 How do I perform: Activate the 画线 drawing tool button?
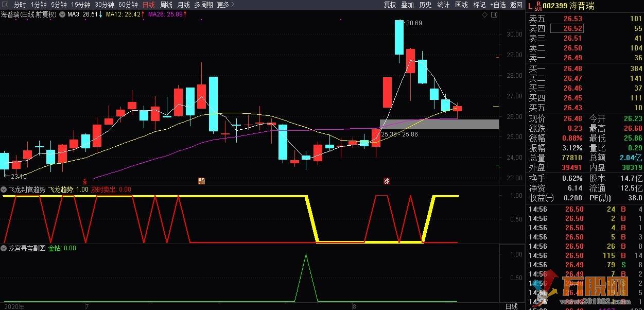point(461,5)
